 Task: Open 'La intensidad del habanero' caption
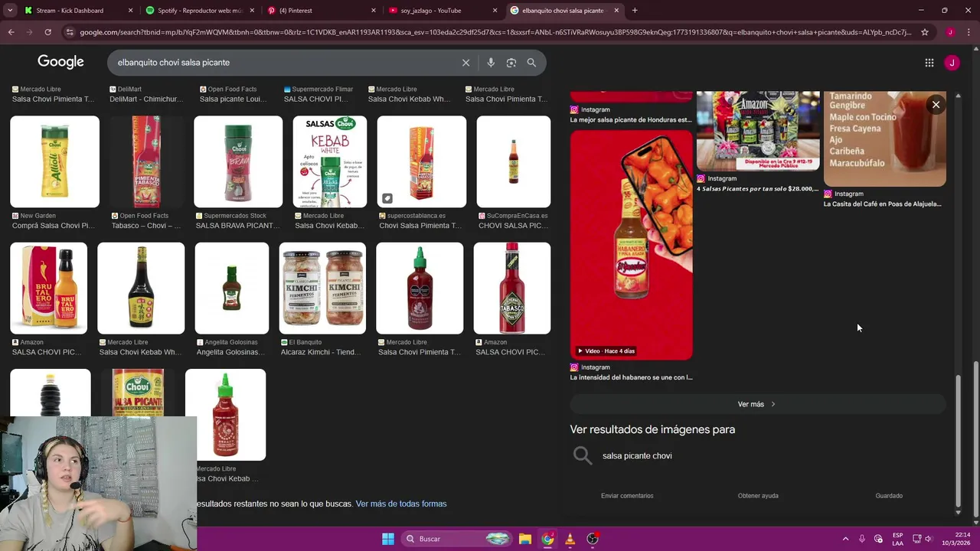coord(631,377)
